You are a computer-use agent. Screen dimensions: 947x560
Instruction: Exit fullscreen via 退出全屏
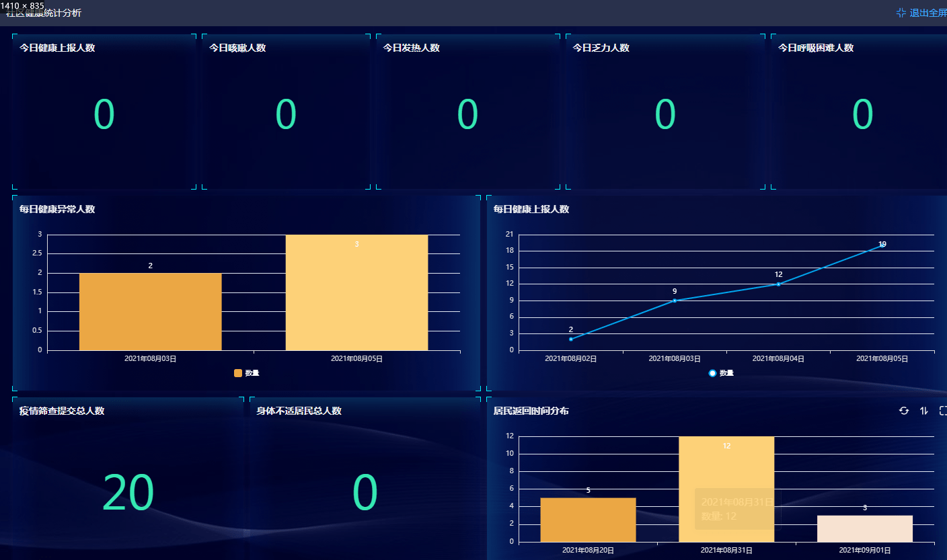(x=921, y=13)
